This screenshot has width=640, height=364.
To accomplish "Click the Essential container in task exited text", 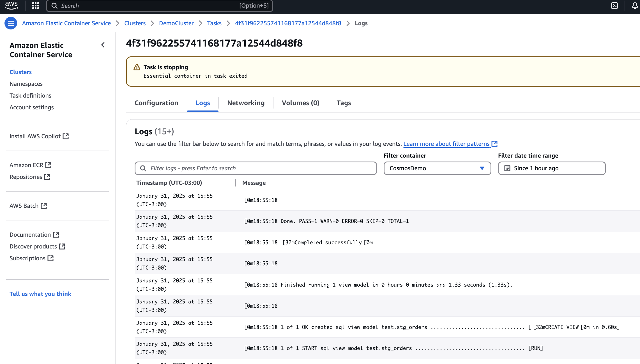I will (195, 76).
